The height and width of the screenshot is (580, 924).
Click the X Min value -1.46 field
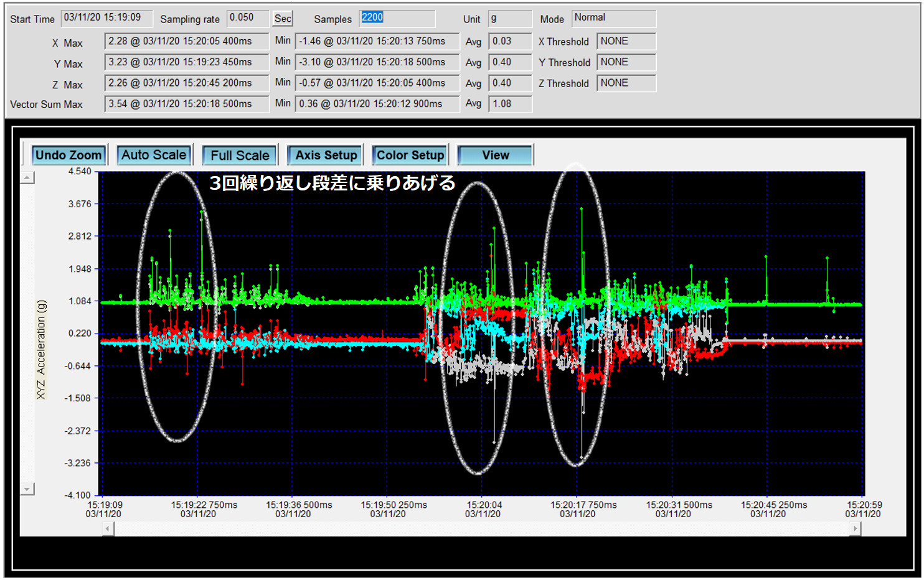(377, 42)
